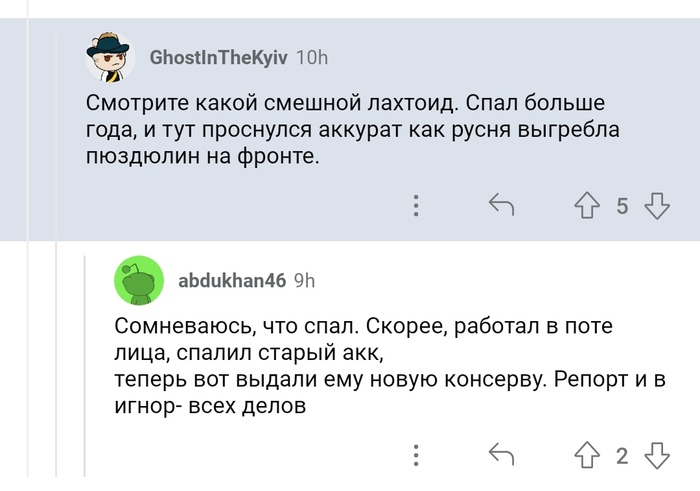Click the vote score 5
The height and width of the screenshot is (491, 700).
622,206
